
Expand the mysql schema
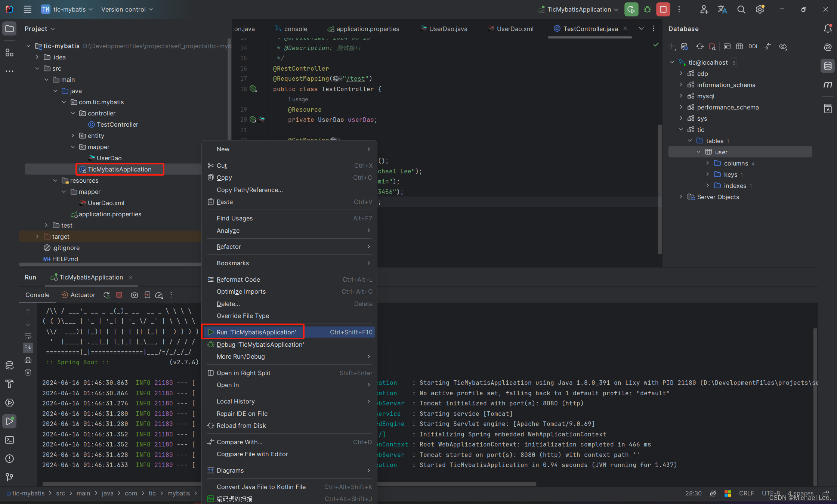point(681,96)
